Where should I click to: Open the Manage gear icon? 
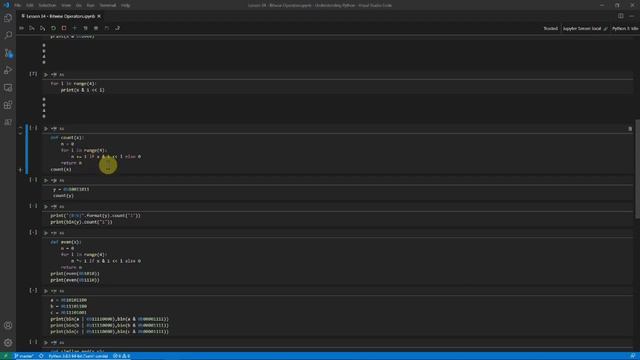[x=8, y=343]
